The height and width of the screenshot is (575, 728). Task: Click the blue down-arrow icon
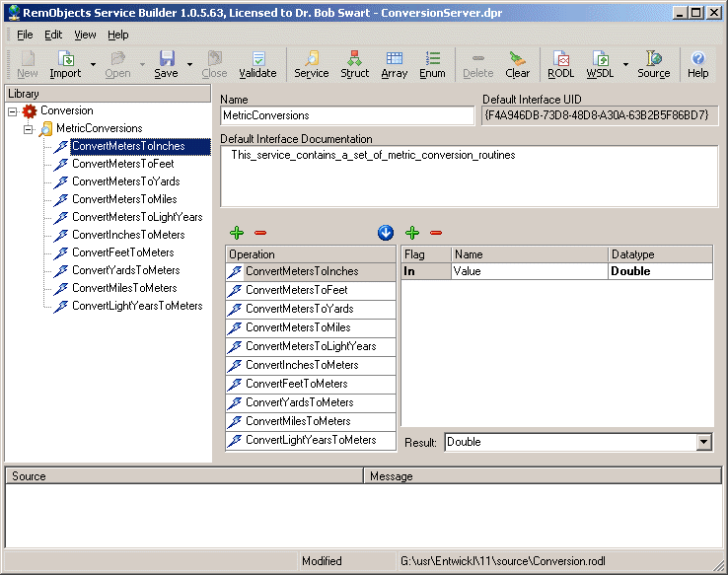[x=386, y=233]
